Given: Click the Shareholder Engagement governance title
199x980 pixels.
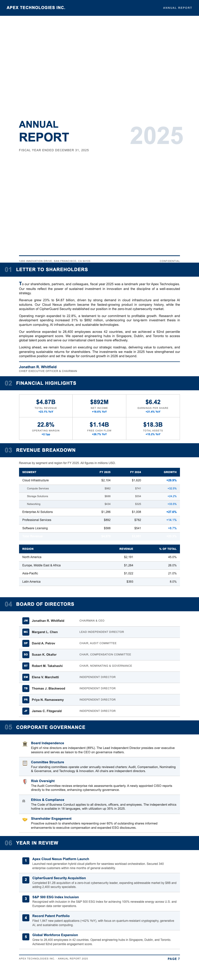Looking at the screenshot, I should coord(51,819).
